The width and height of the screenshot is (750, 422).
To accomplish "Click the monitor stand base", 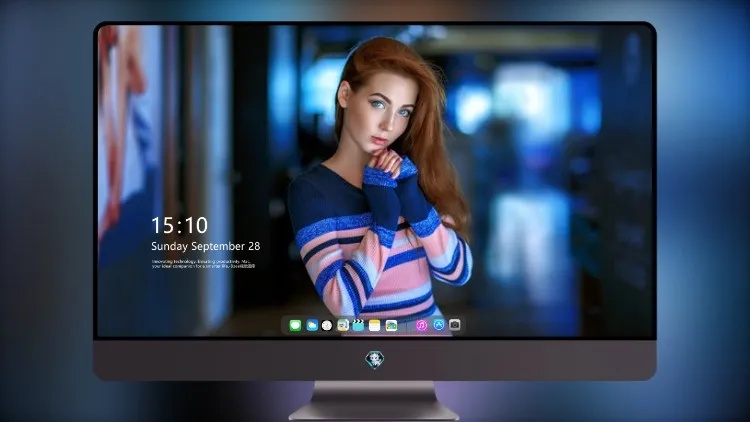I will click(375, 402).
